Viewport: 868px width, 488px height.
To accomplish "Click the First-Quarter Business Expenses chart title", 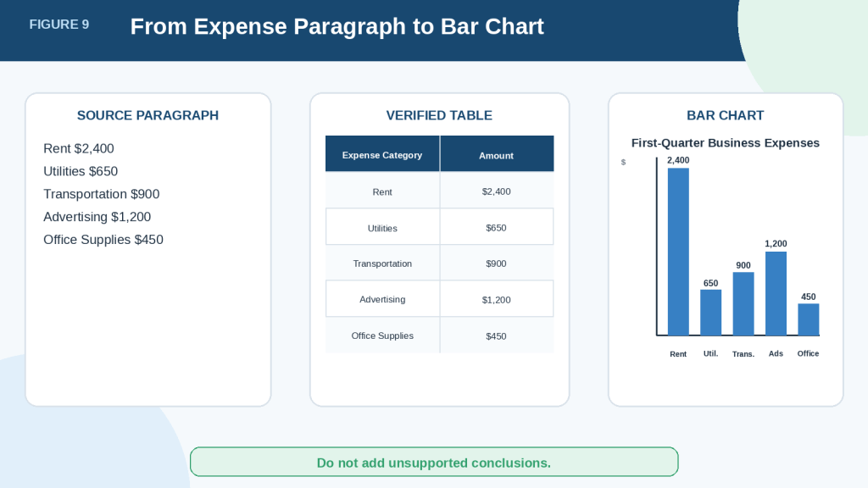I will [726, 142].
